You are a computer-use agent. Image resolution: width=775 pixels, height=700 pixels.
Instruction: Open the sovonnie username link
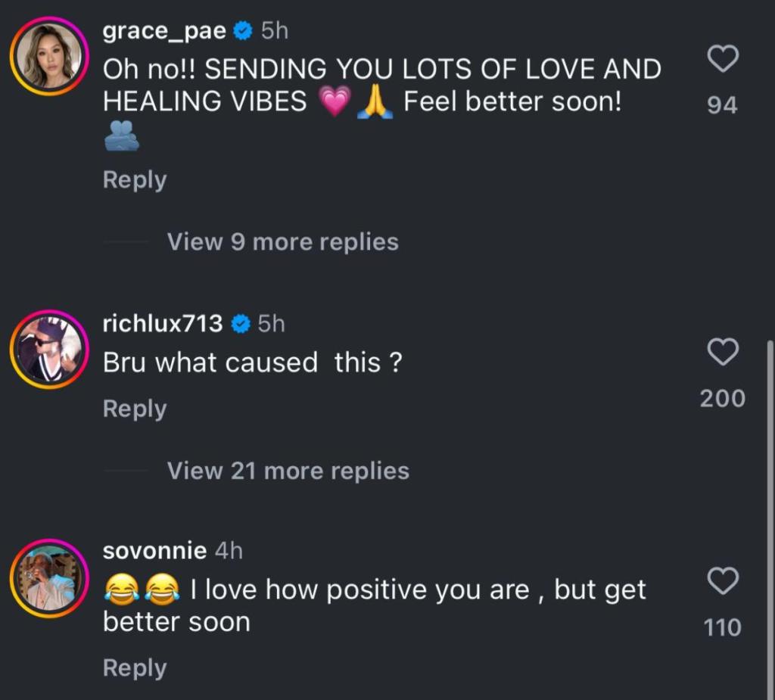point(154,551)
